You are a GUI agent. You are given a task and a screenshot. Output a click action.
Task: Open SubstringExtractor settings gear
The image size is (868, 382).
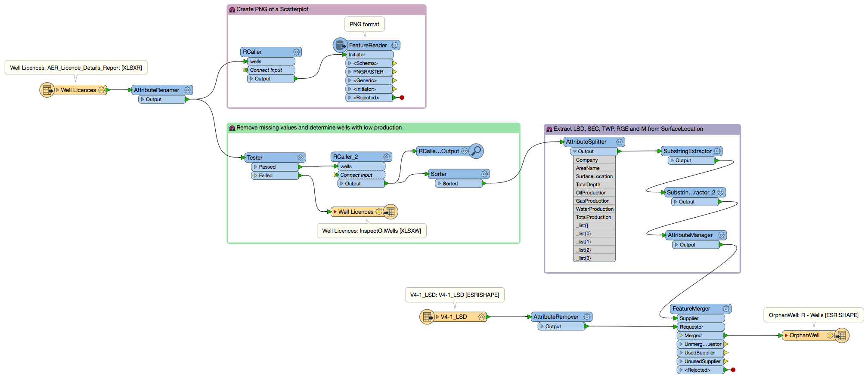(717, 151)
